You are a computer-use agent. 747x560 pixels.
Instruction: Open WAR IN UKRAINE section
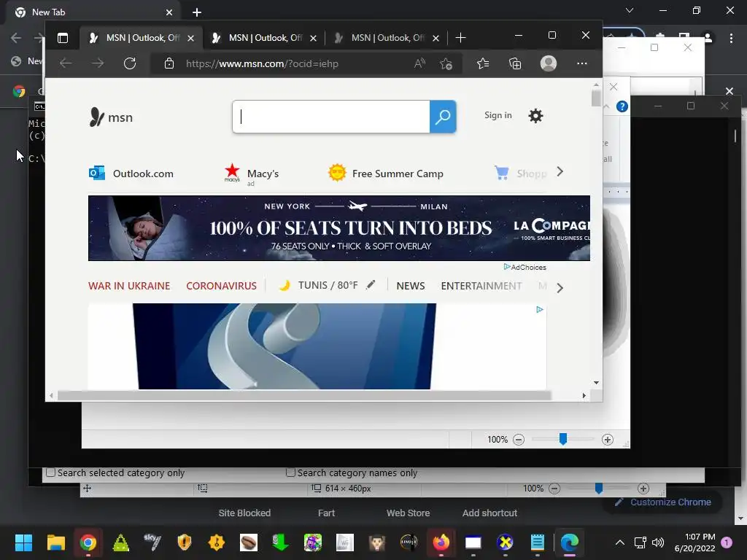(129, 286)
